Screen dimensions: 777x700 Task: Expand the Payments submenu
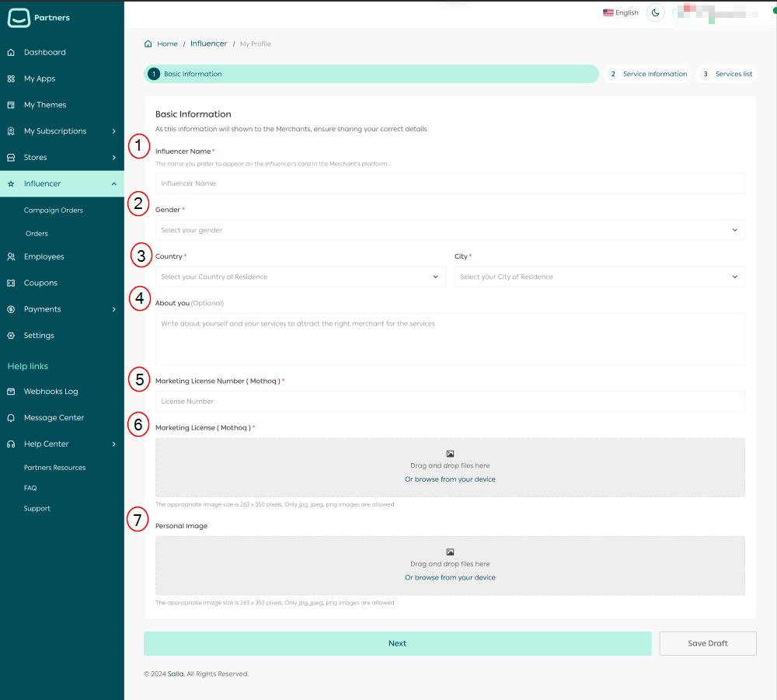[x=114, y=309]
